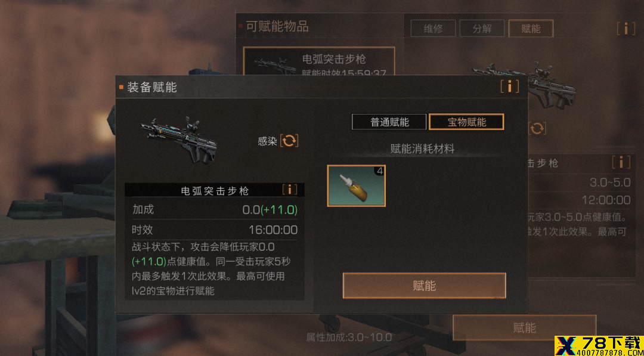The width and height of the screenshot is (644, 356).
Task: Select the glue bottle material item
Action: tap(356, 185)
